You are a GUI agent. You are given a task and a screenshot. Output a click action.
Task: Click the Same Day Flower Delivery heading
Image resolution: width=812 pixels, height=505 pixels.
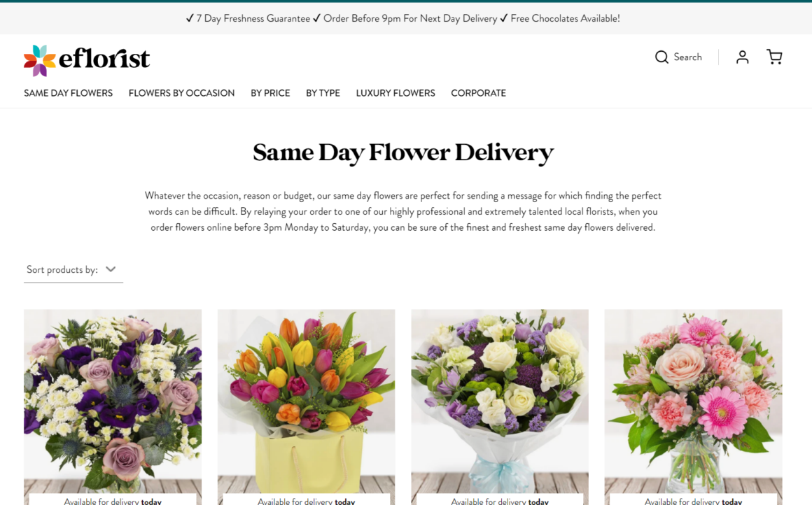(403, 152)
